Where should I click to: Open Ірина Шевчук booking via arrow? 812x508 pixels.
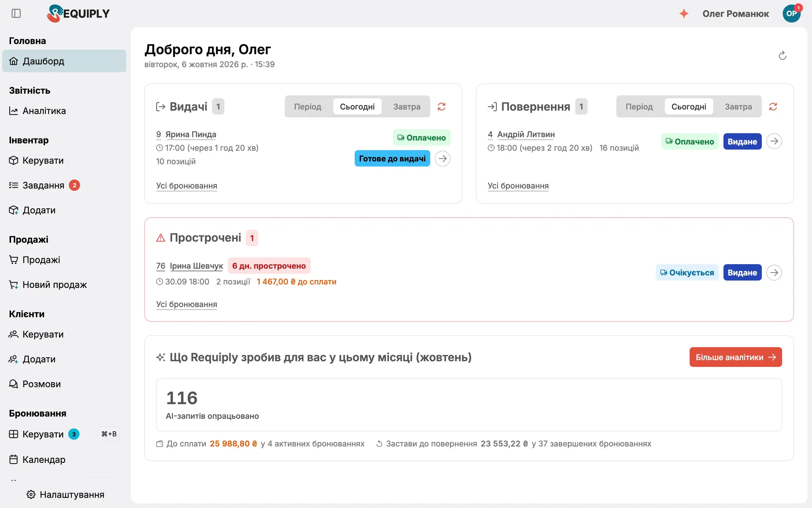pos(774,272)
